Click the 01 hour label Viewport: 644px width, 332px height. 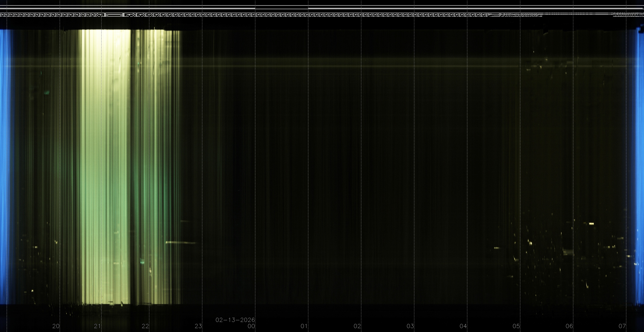(x=304, y=326)
